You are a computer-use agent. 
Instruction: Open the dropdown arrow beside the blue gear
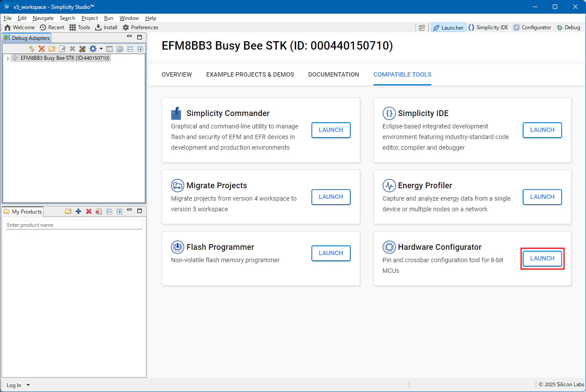click(x=101, y=49)
